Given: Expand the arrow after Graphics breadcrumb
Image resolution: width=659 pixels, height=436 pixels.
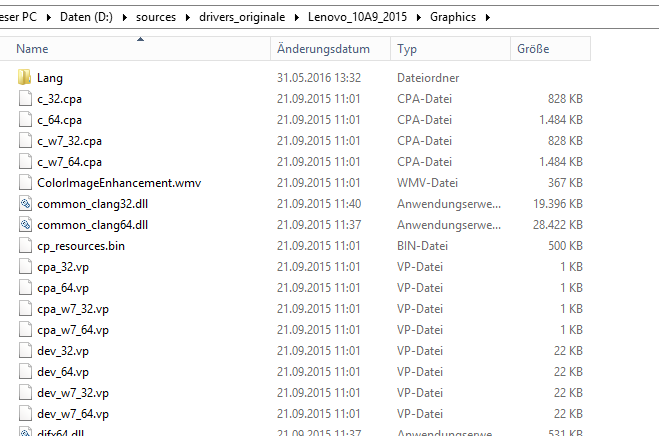Looking at the screenshot, I should click(x=487, y=17).
